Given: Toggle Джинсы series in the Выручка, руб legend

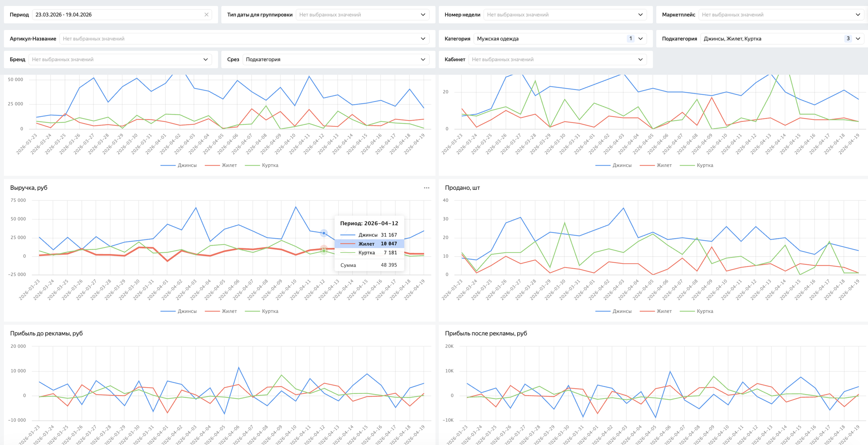Looking at the screenshot, I should (x=179, y=311).
